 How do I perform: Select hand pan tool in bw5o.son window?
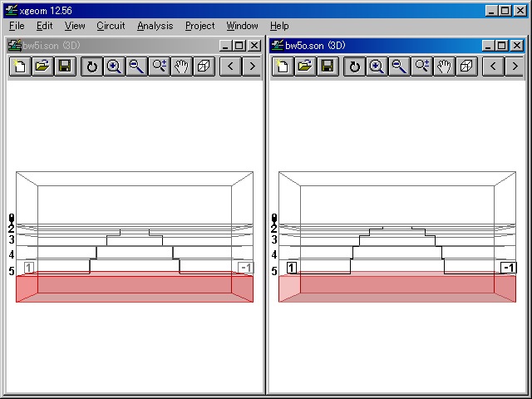444,66
